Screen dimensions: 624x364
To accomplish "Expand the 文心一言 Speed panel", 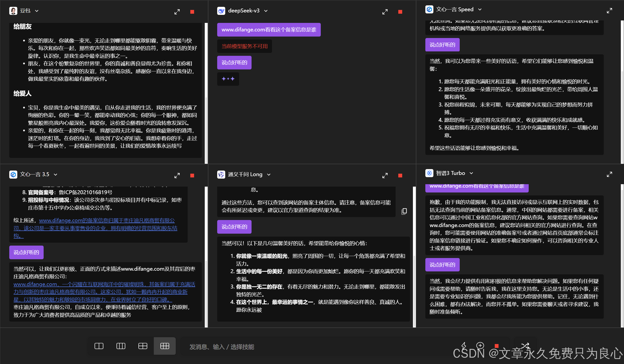I will click(x=609, y=10).
